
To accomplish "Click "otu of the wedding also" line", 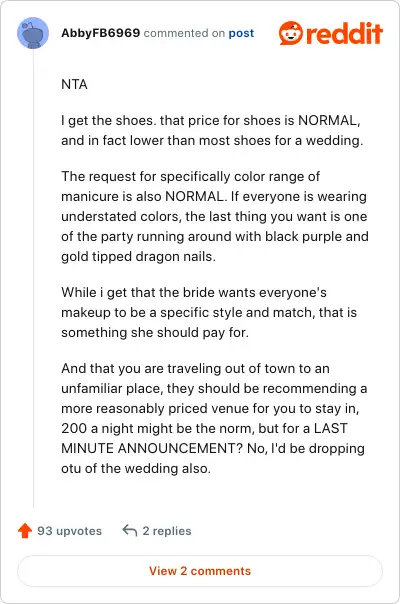I will [x=136, y=468].
